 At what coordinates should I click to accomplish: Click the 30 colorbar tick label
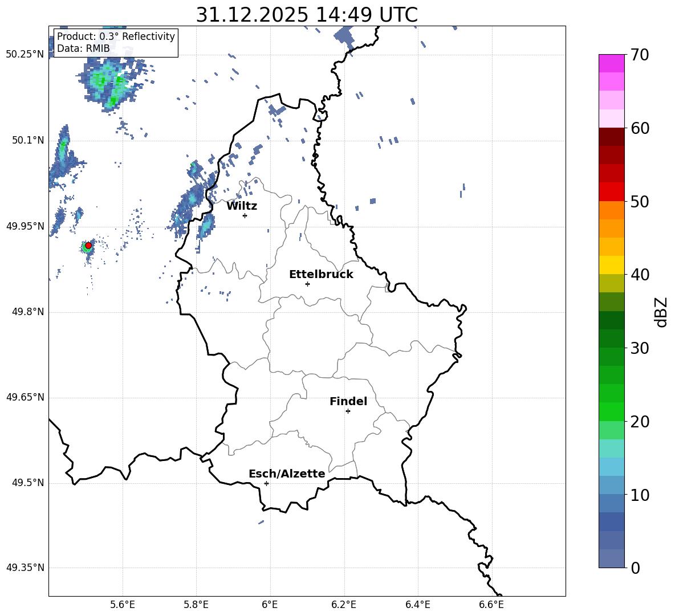639,348
